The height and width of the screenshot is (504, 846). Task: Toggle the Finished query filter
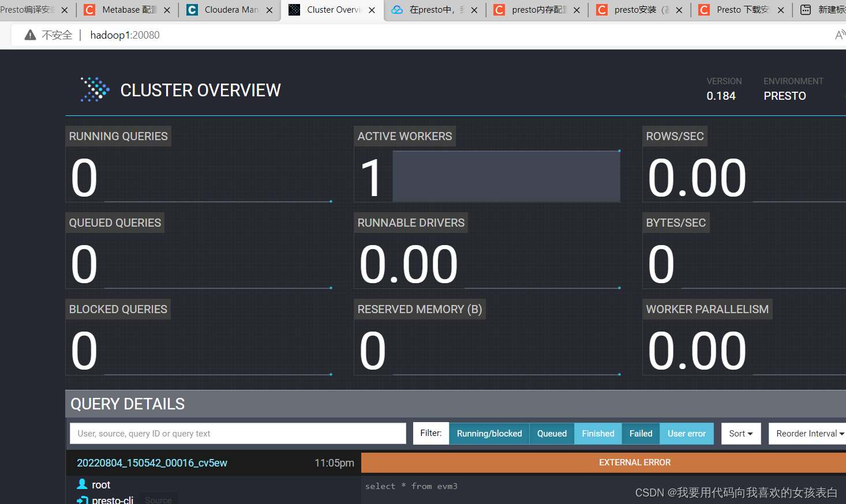click(x=598, y=433)
